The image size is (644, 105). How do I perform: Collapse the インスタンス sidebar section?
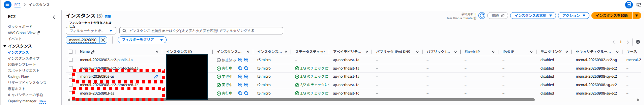[5, 46]
